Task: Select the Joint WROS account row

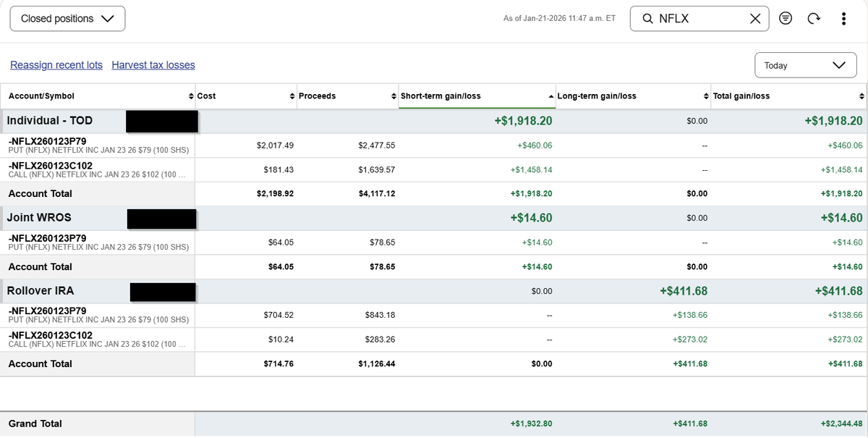Action: [x=434, y=218]
